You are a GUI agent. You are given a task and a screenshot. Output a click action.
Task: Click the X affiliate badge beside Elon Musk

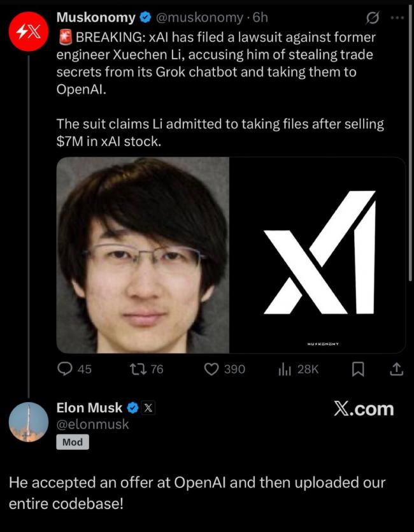[x=147, y=408]
